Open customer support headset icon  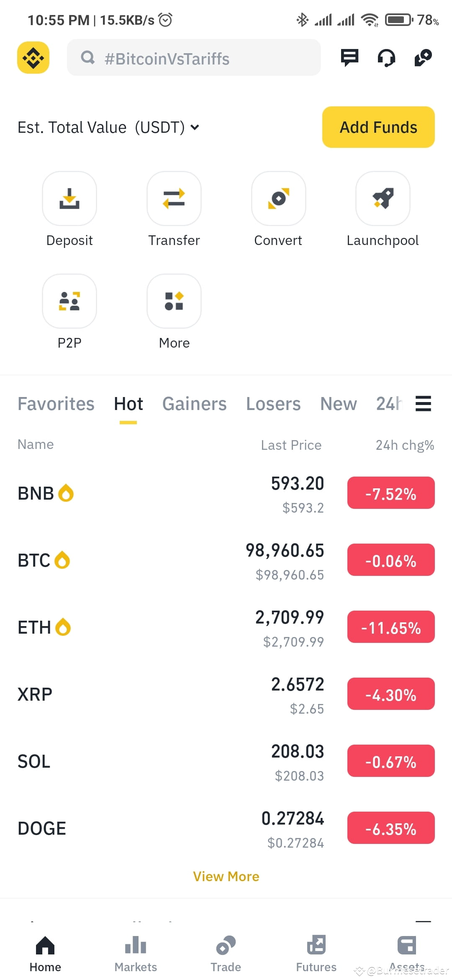[386, 58]
